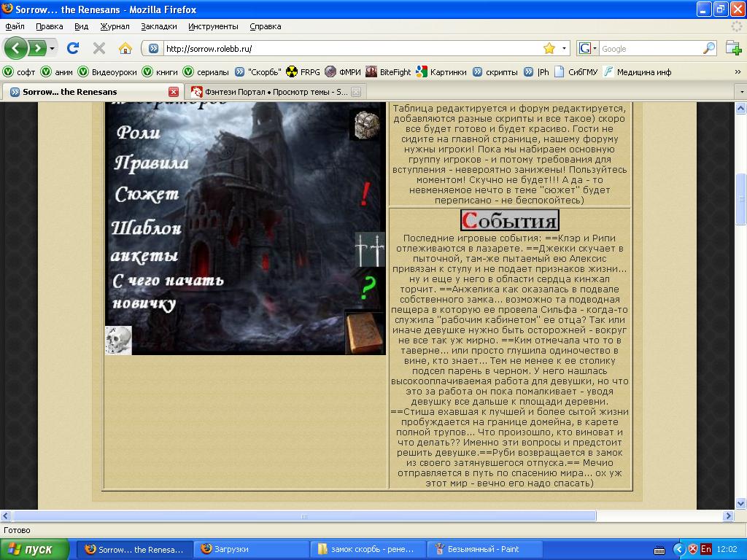The width and height of the screenshot is (747, 560).
Task: Click the URL address field
Action: (352, 49)
